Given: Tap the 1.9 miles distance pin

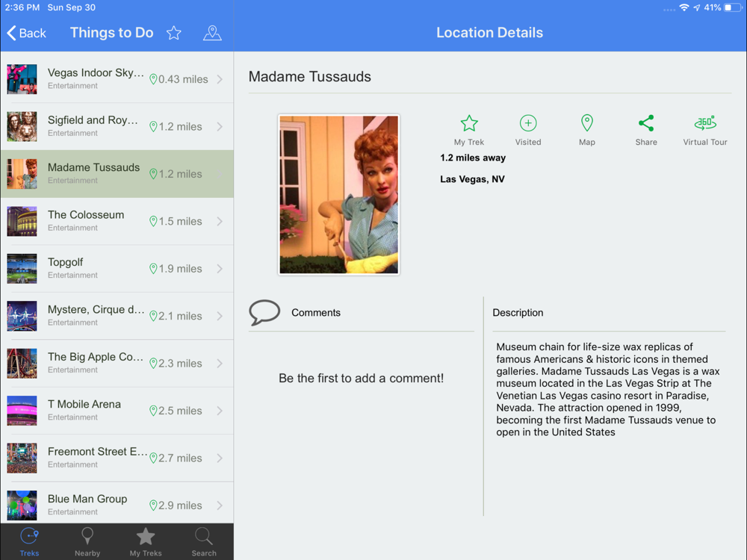Looking at the screenshot, I should click(x=153, y=269).
